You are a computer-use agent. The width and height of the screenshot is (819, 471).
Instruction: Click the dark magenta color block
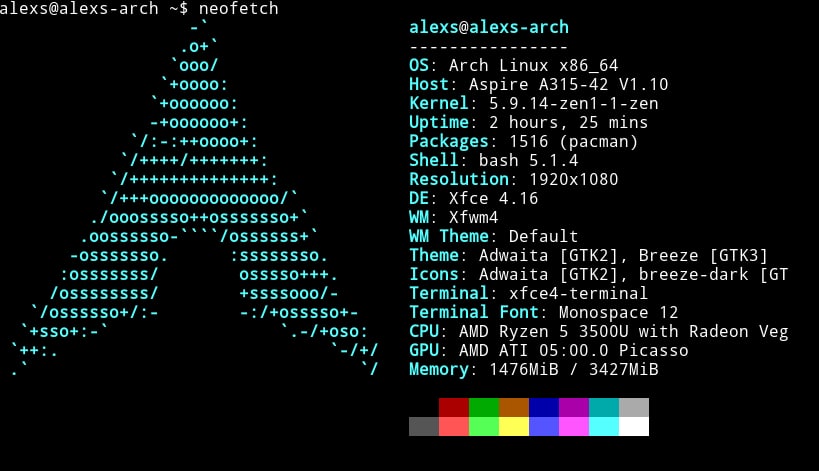click(x=574, y=407)
